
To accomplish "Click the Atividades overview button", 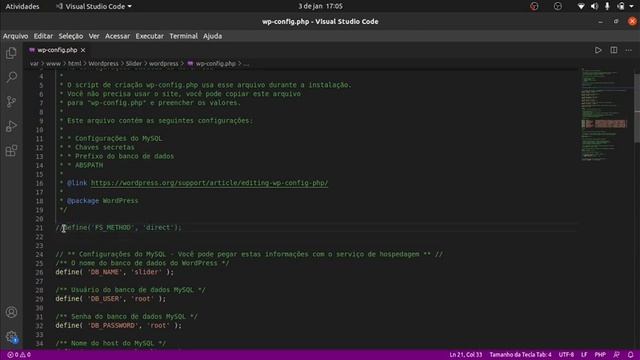I will [22, 7].
